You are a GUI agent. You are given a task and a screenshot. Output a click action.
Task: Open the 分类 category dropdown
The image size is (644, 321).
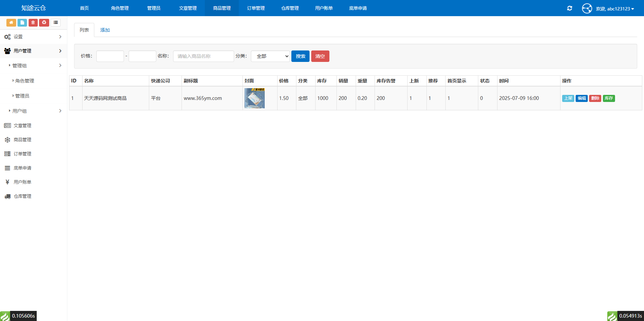tap(270, 56)
